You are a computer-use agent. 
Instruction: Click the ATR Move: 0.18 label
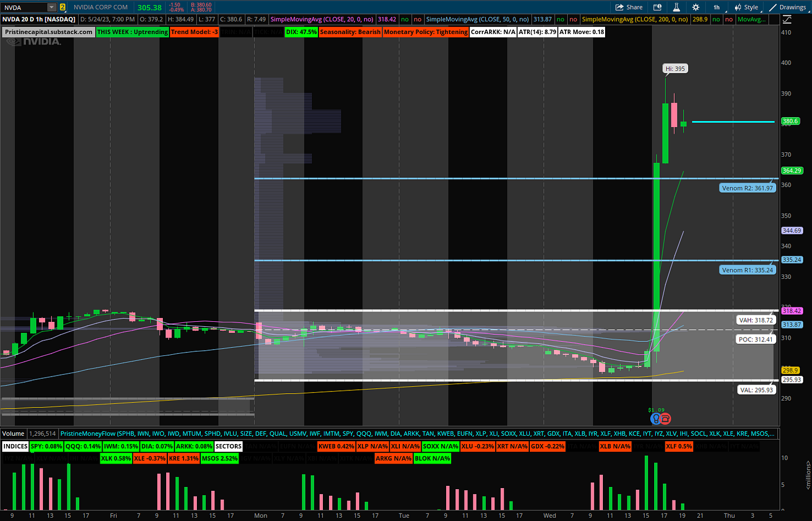pyautogui.click(x=582, y=32)
